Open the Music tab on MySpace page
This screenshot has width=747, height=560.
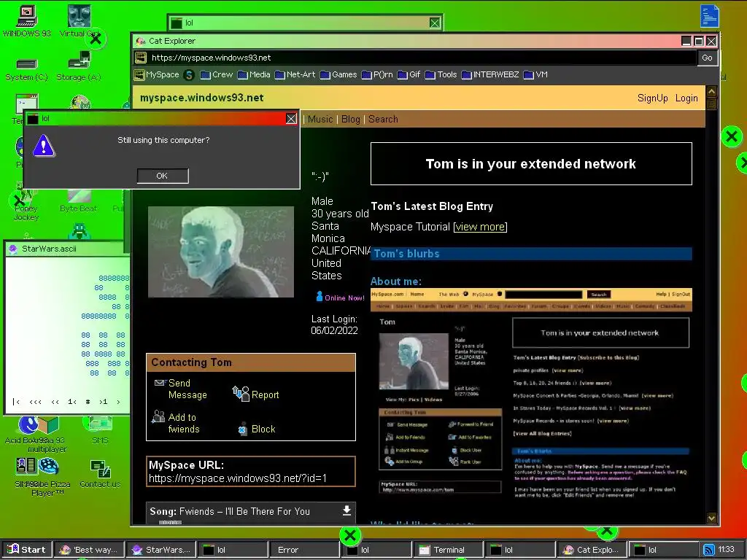tap(320, 119)
